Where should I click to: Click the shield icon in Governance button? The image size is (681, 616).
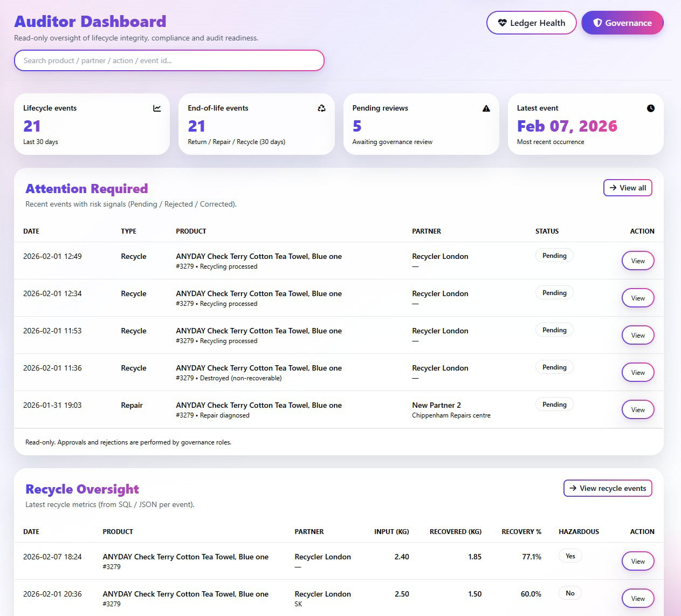click(597, 23)
